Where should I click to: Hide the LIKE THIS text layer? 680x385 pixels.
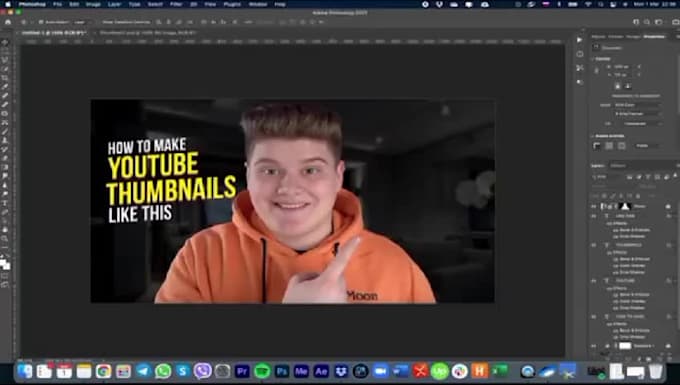[593, 216]
